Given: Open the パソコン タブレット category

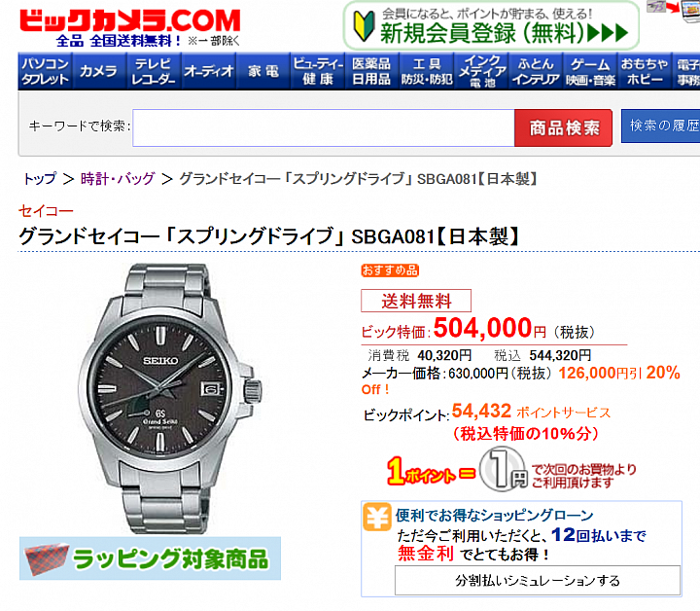Looking at the screenshot, I should pos(45,71).
